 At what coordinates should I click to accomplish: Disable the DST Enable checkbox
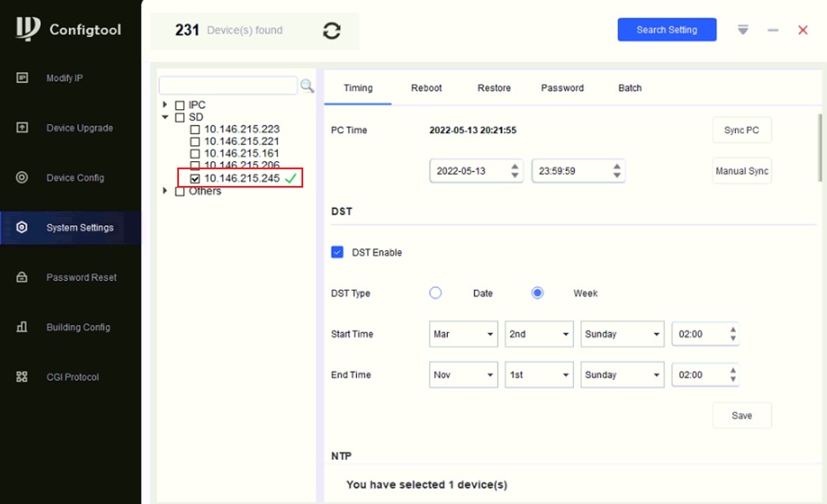(337, 252)
